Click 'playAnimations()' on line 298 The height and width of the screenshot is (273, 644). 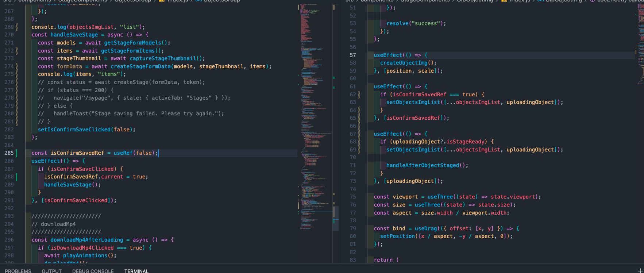(x=88, y=255)
